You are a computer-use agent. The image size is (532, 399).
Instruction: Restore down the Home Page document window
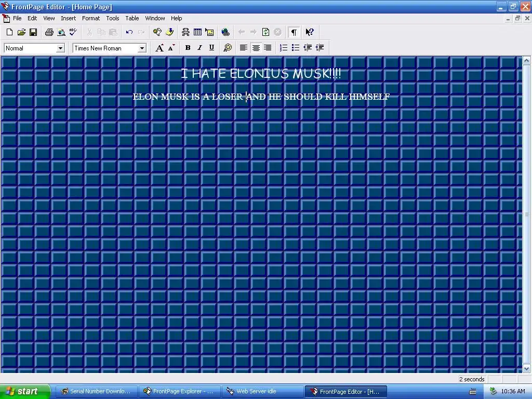(517, 18)
